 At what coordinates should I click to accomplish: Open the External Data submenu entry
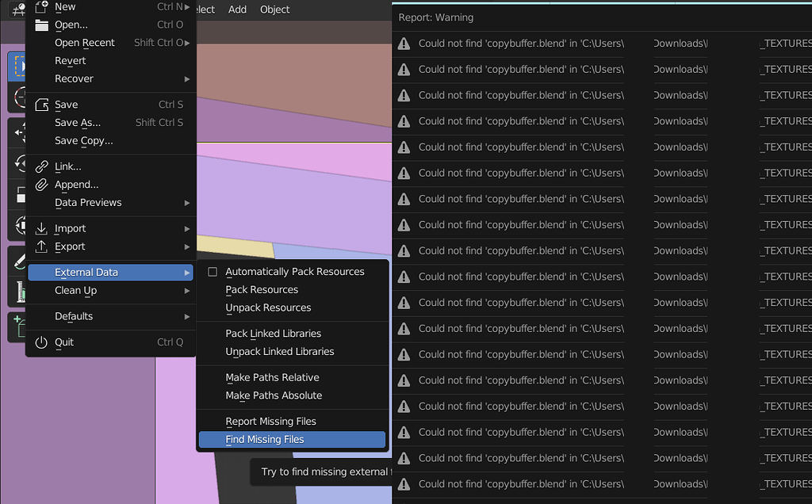tap(110, 273)
